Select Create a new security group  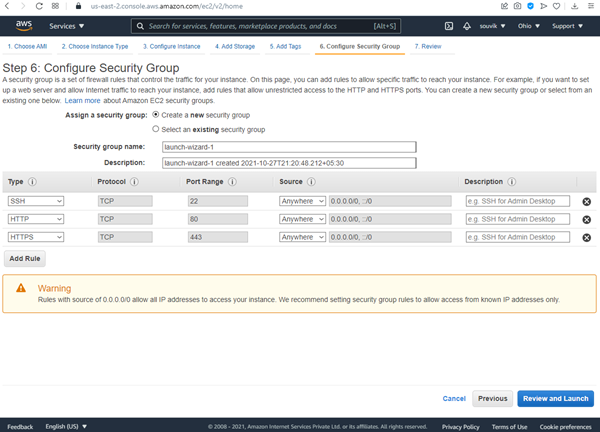click(156, 114)
